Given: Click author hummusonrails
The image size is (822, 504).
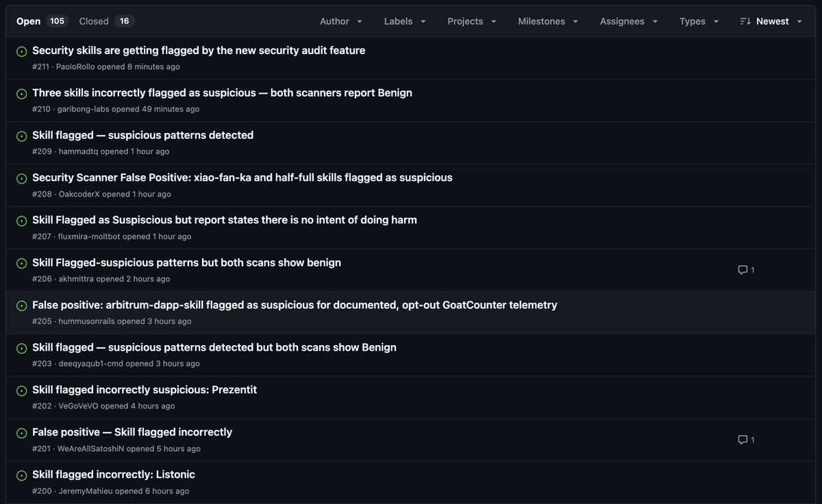Looking at the screenshot, I should [x=86, y=322].
